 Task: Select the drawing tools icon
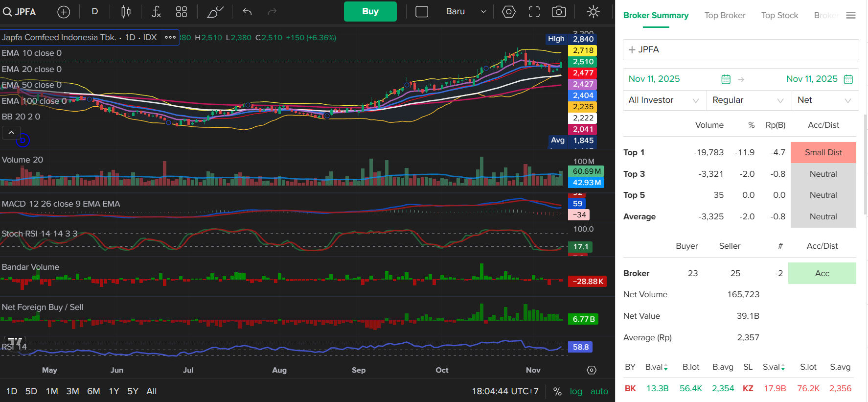pos(215,12)
